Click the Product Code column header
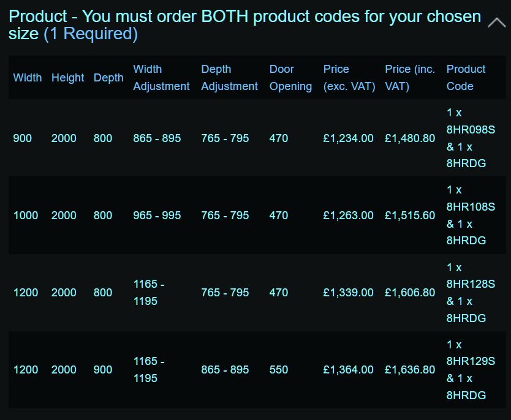The width and height of the screenshot is (511, 420). 466,78
